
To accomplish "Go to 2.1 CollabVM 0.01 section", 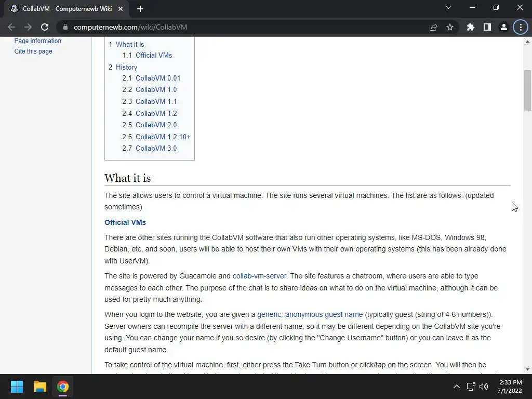I will pos(151,78).
